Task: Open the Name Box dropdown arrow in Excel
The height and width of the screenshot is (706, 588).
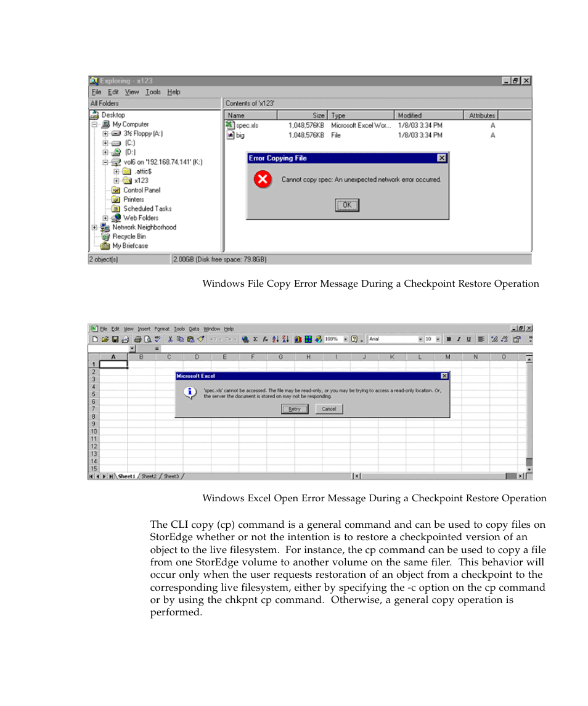Action: pos(132,348)
